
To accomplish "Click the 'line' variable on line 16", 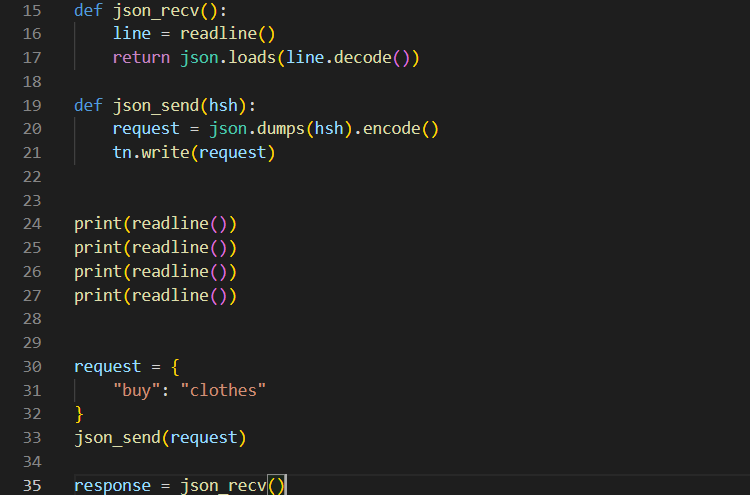I will [x=132, y=33].
